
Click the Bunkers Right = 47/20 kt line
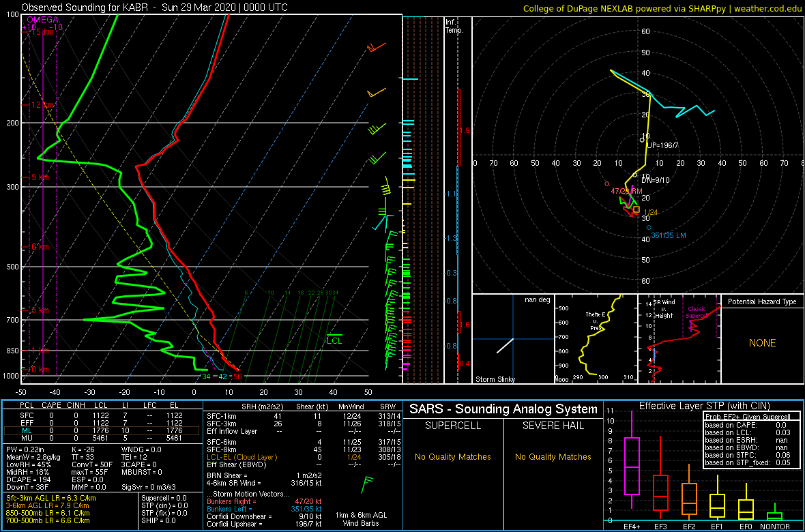coord(263,501)
